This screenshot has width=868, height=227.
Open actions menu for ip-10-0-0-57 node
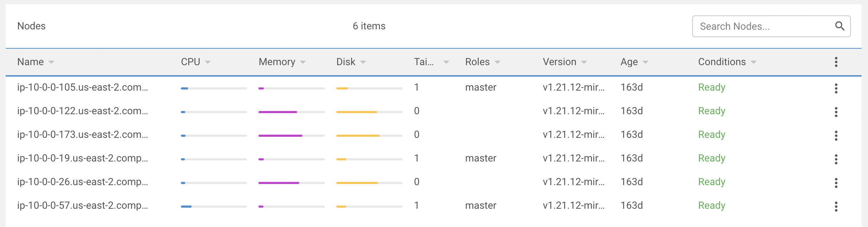pyautogui.click(x=836, y=206)
